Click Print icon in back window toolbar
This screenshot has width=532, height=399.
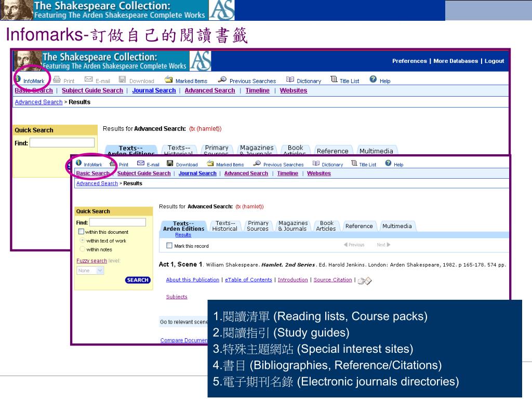point(57,79)
